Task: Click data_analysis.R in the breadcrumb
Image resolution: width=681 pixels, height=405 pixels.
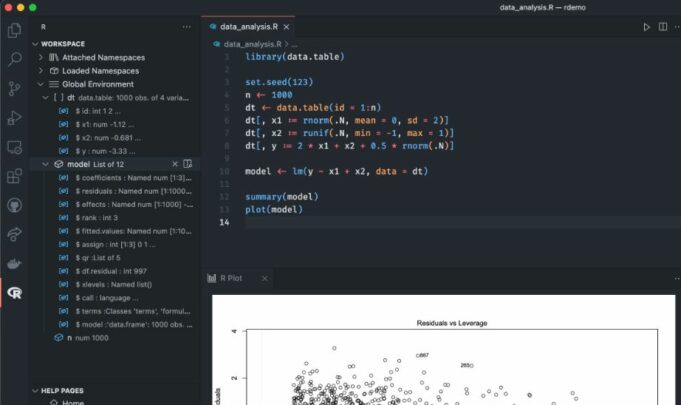Action: click(252, 44)
